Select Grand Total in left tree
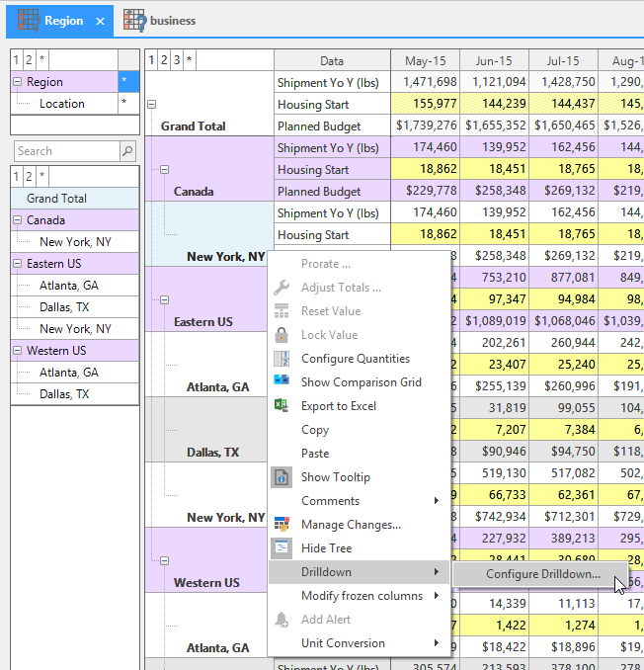This screenshot has height=670, width=644. coord(75,199)
